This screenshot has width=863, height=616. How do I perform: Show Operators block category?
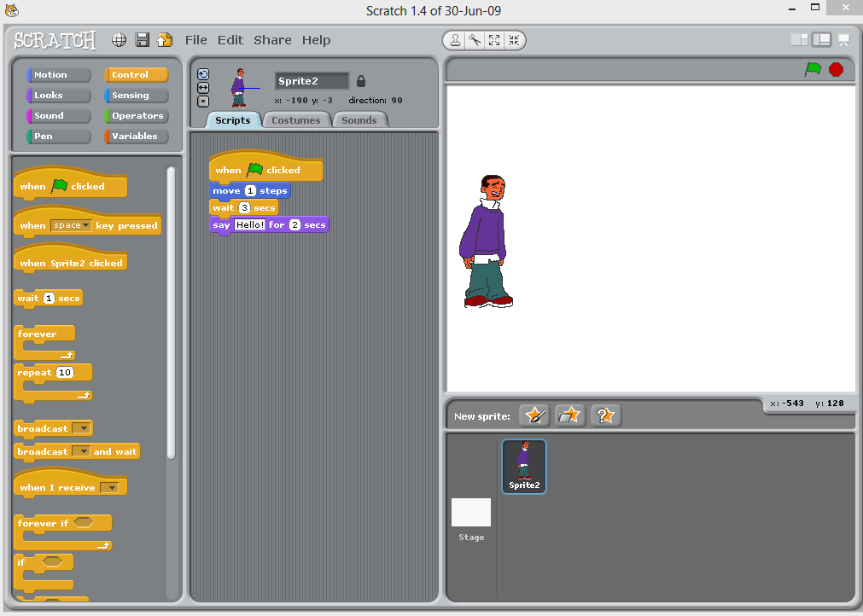click(x=136, y=115)
